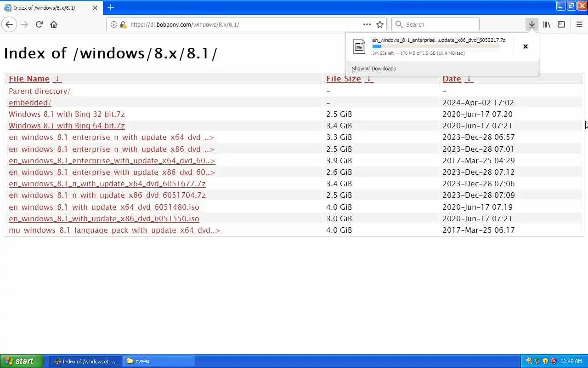Sort File Name column with arrow
The image size is (588, 368).
click(x=57, y=79)
